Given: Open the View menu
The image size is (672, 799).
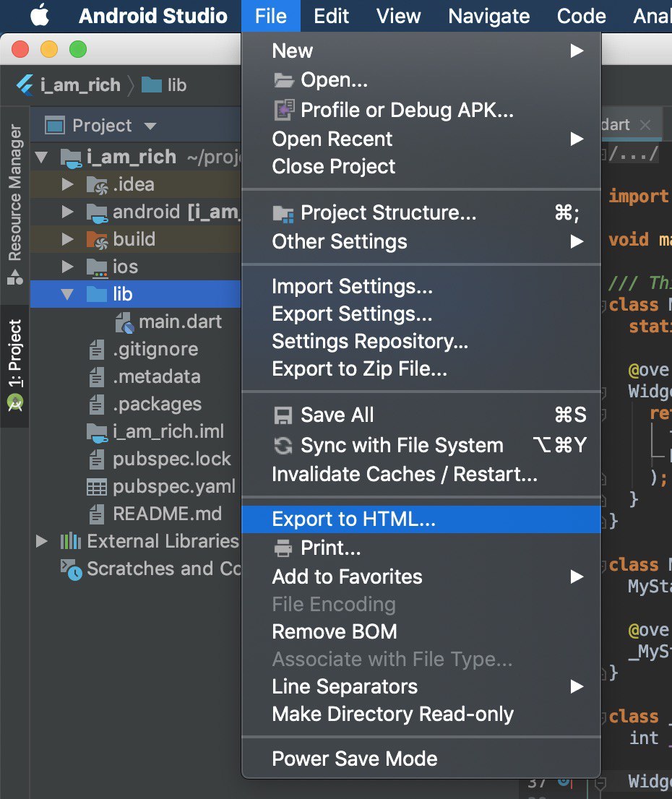Looking at the screenshot, I should (398, 17).
